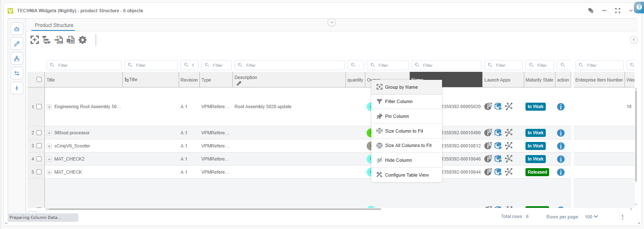
Task: Select Size All Columns to Fit entry
Action: pos(406,145)
